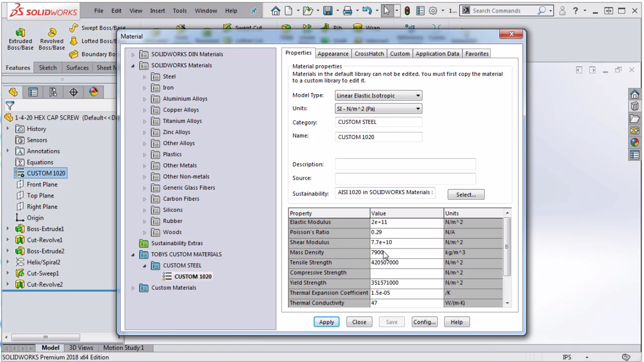
Task: Expand the Custom Materials library
Action: (133, 288)
